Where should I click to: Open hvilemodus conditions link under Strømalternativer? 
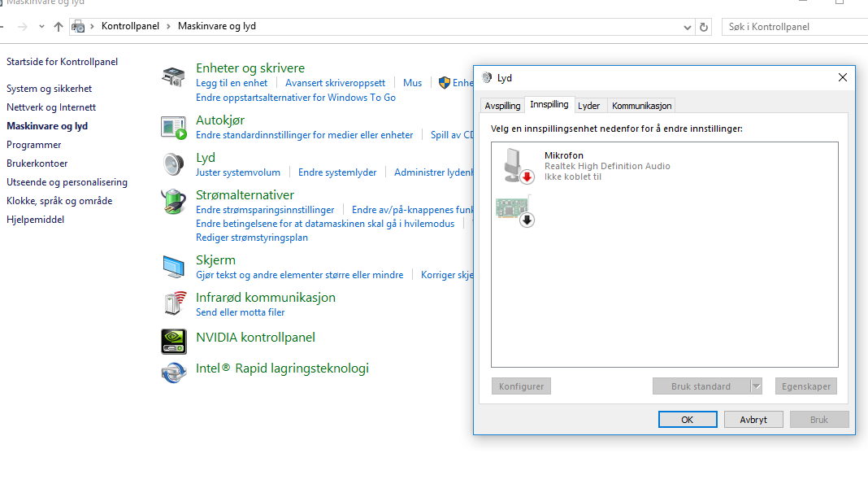[325, 224]
